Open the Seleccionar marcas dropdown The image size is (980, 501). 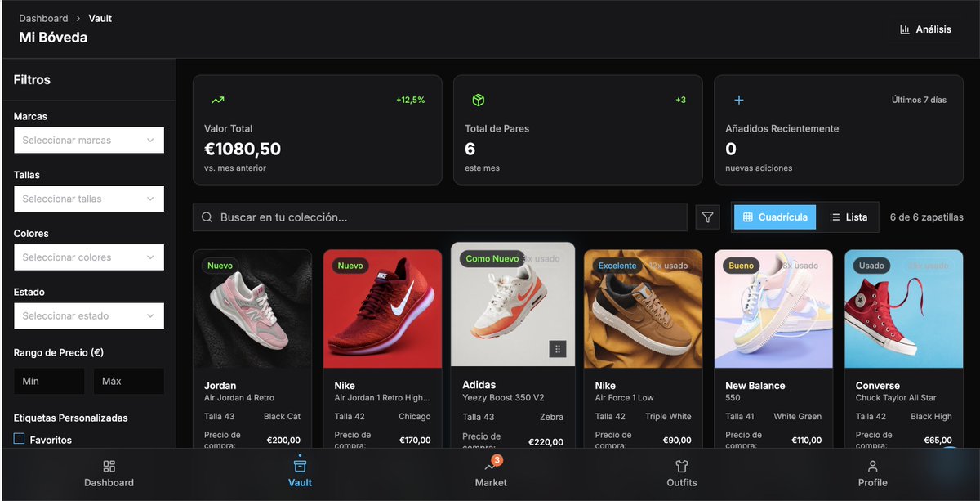89,141
